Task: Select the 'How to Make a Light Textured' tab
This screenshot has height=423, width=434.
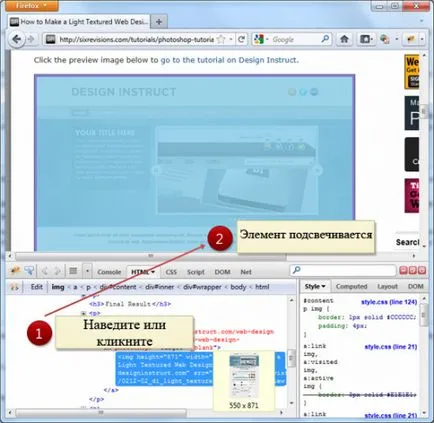Action: (79, 22)
